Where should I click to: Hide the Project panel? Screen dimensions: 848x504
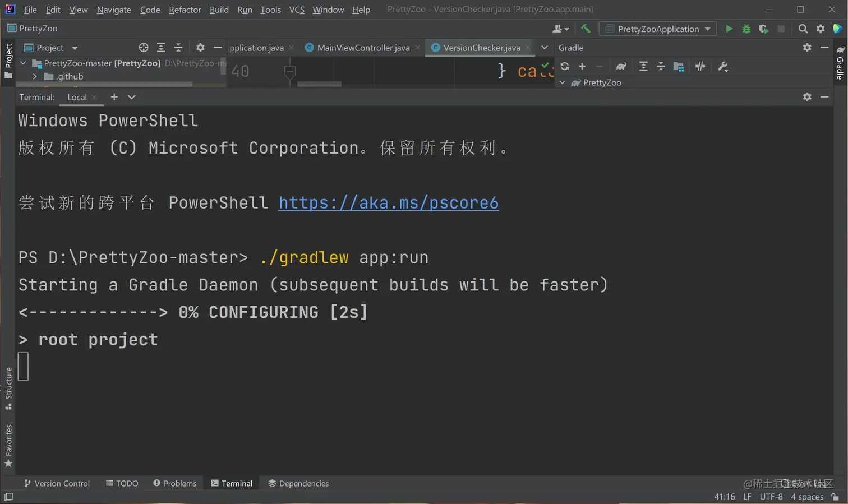pos(218,48)
